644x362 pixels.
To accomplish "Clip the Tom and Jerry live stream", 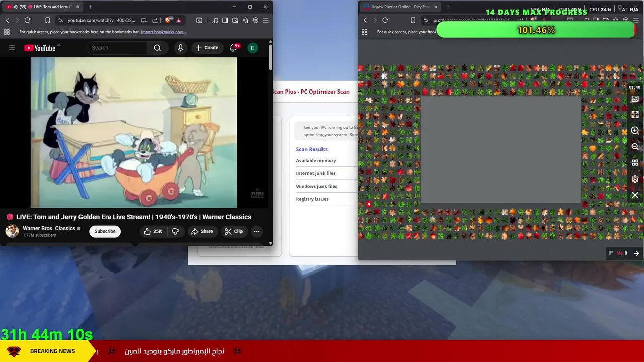I will pyautogui.click(x=233, y=231).
